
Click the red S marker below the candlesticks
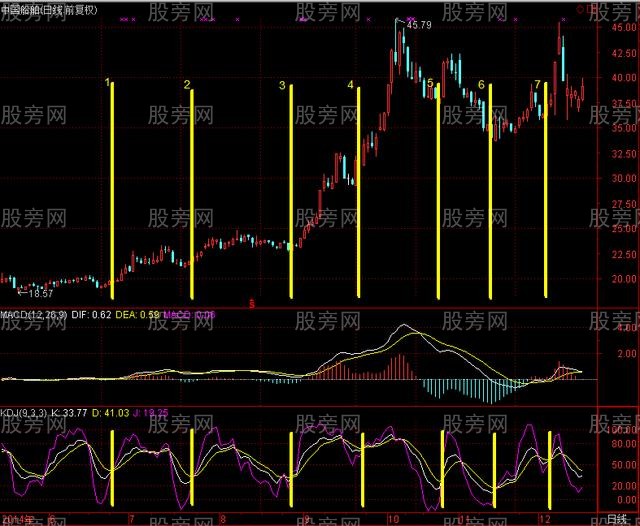[x=252, y=304]
